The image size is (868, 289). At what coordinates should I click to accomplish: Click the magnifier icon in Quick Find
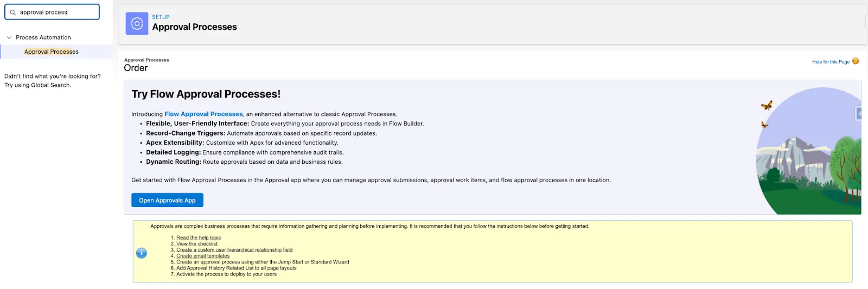click(x=13, y=12)
